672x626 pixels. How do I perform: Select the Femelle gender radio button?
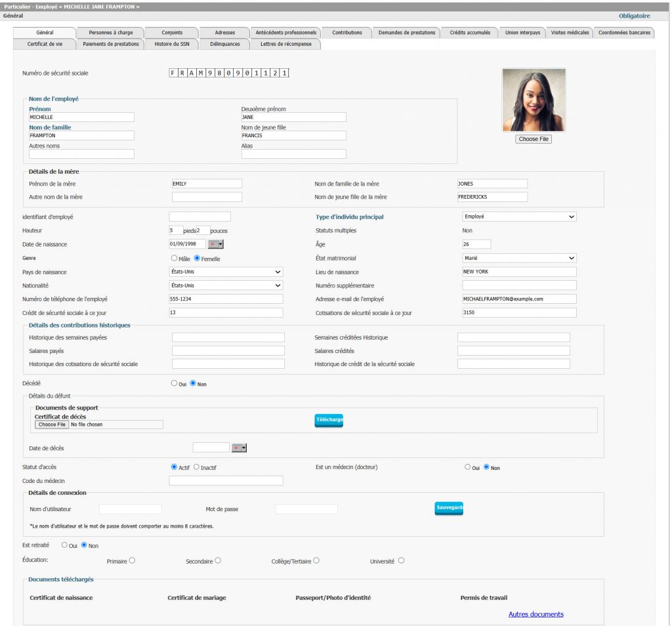coord(197,258)
